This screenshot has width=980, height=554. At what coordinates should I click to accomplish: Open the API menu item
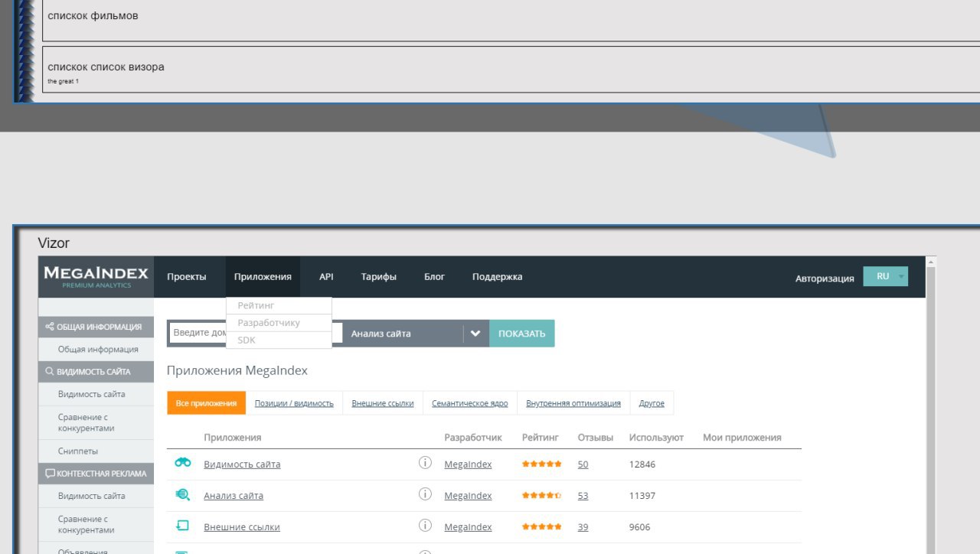click(326, 277)
